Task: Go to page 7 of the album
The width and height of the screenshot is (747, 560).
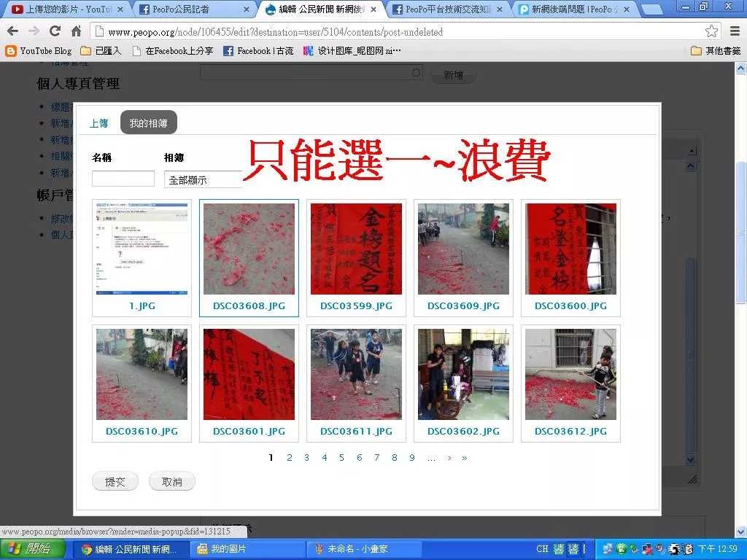Action: coord(377,458)
